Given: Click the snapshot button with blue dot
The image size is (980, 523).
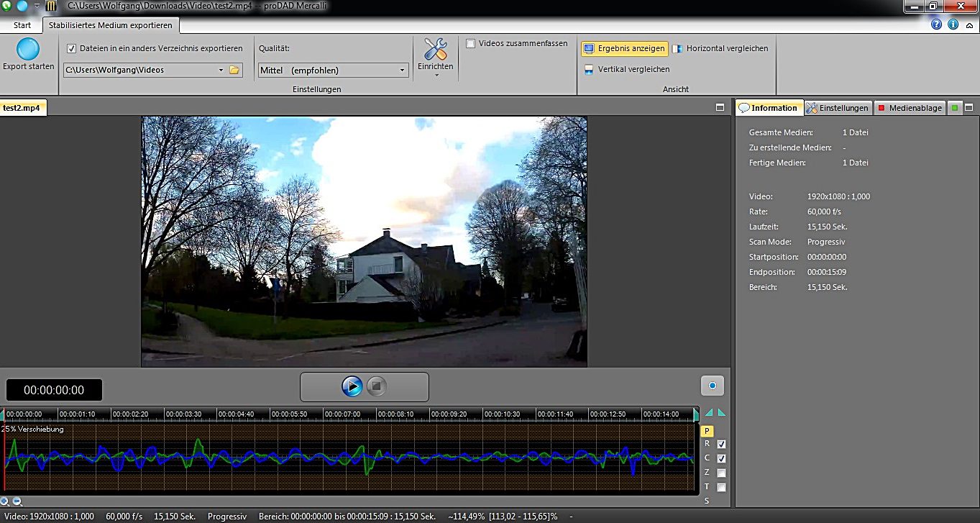Looking at the screenshot, I should [712, 386].
